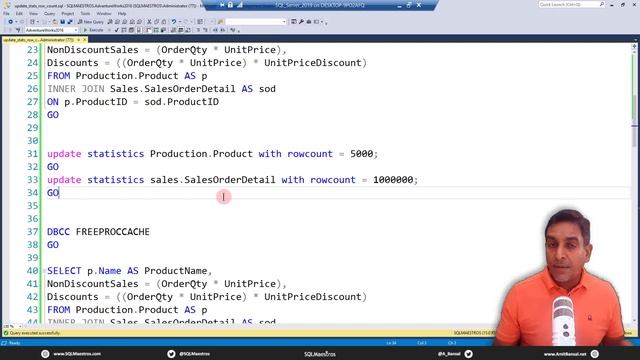Click the Copy icon in toolbar
Image resolution: width=640 pixels, height=360 pixels.
[x=156, y=22]
